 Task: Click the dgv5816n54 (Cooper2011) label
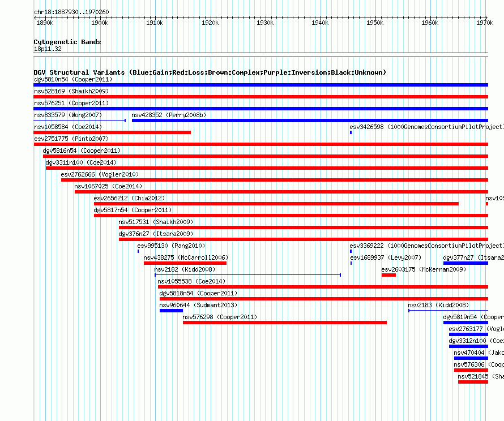coord(82,151)
